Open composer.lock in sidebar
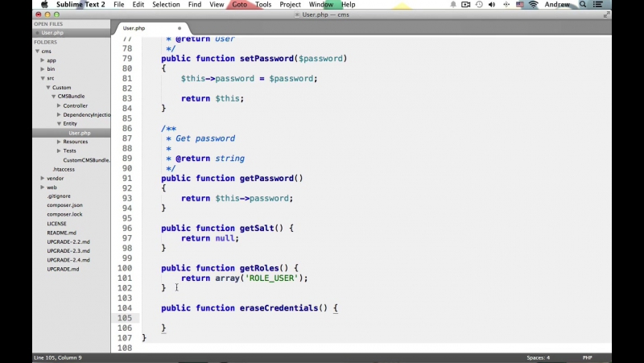 64,214
